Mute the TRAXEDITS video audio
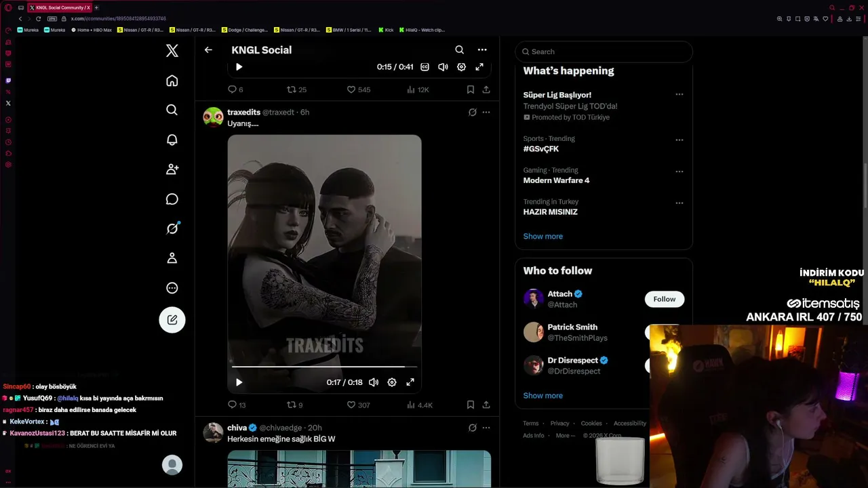 point(374,382)
